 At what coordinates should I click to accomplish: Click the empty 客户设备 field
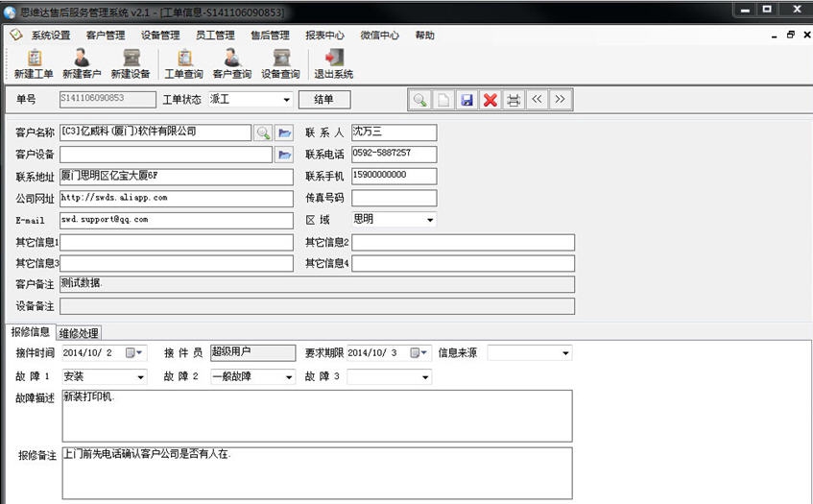(x=166, y=154)
